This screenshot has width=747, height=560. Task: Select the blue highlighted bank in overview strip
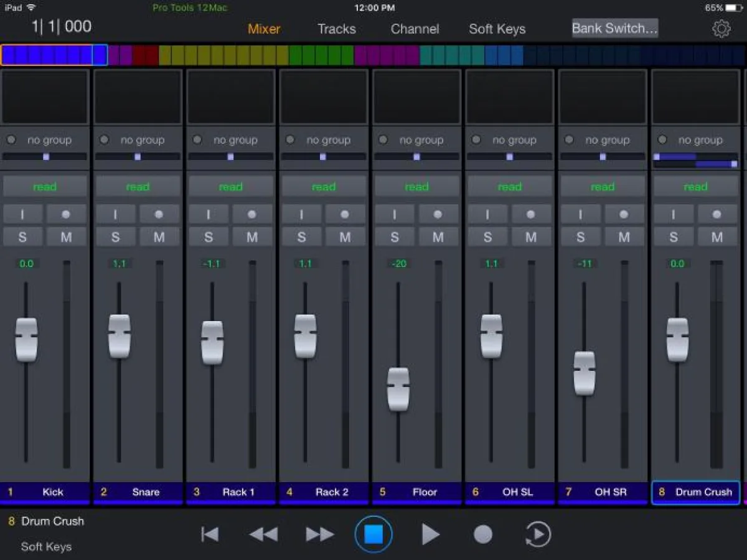click(x=54, y=55)
